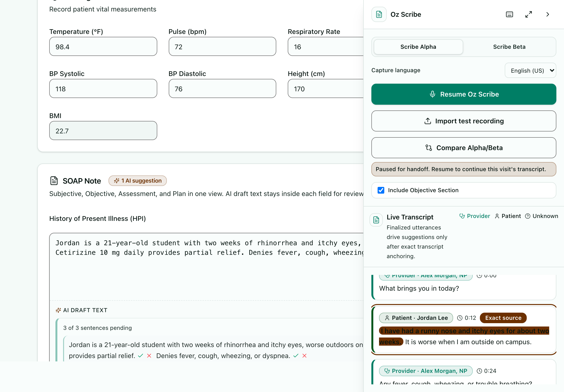Accept the 'provides partial relief' draft sentence
The image size is (564, 392).
tap(141, 356)
